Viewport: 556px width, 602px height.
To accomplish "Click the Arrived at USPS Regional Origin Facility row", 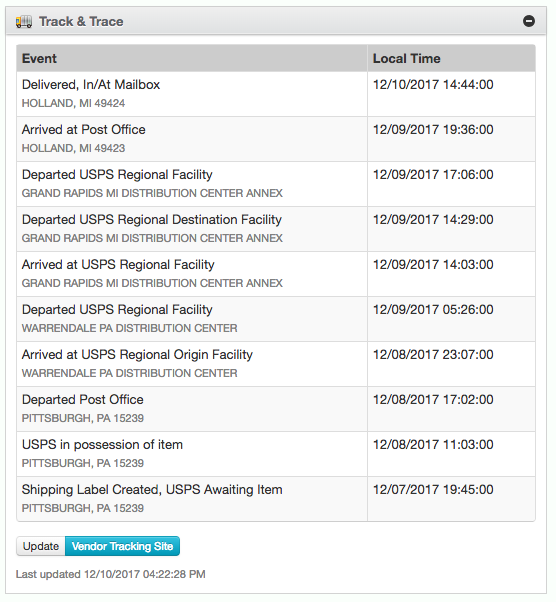I will (x=276, y=364).
